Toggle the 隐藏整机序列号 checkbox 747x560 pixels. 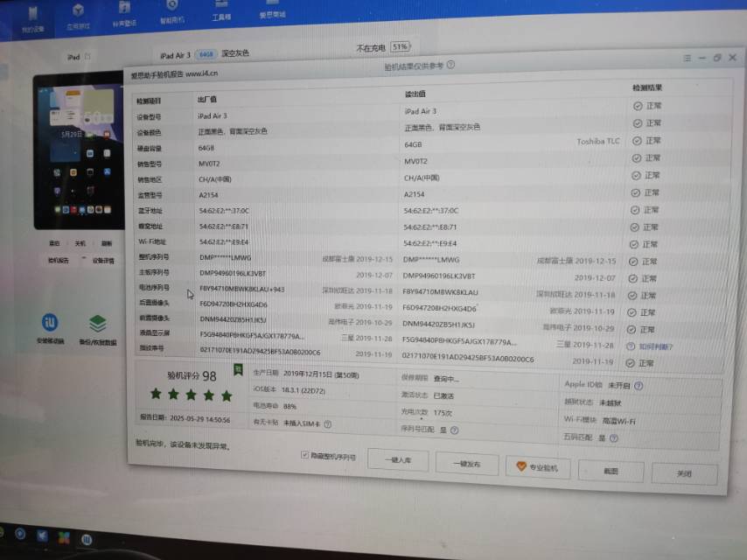(x=304, y=455)
